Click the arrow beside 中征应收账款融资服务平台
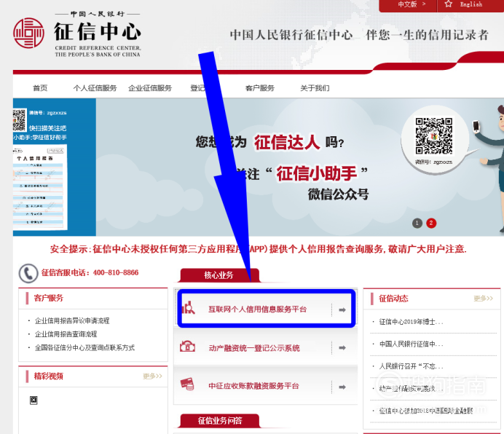The image size is (504, 434). coord(342,385)
